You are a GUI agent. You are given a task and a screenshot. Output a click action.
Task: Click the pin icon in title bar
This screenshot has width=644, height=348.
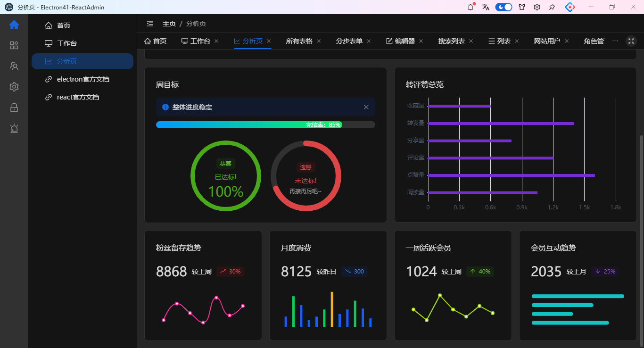(x=552, y=7)
